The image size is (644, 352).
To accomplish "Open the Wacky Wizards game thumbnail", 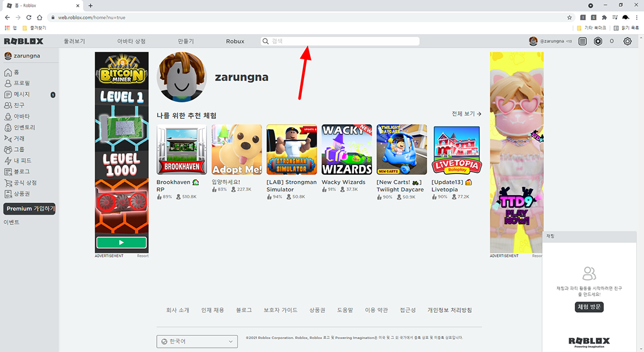I will 347,149.
